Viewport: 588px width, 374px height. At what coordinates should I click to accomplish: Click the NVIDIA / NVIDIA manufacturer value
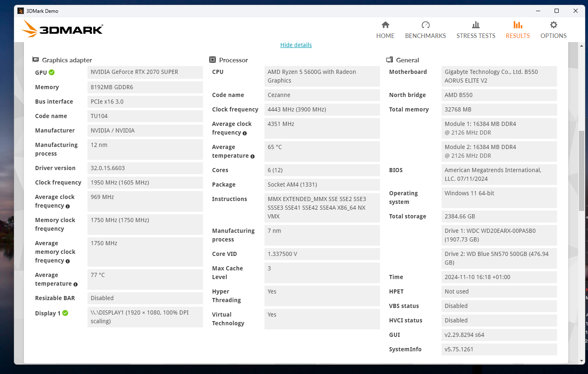tap(145, 130)
